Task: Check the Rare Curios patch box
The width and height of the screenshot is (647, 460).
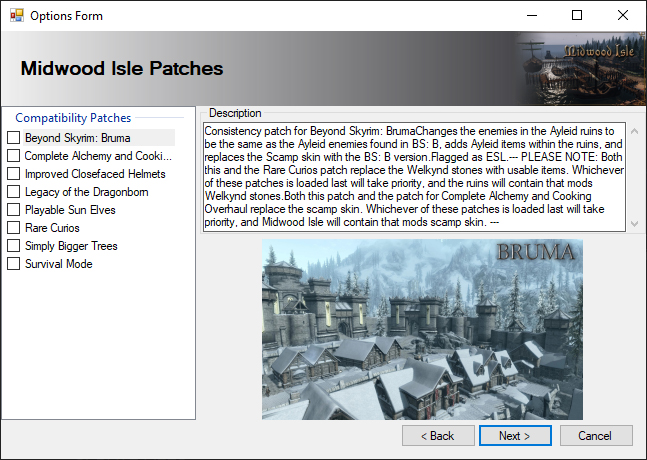Action: tap(13, 228)
